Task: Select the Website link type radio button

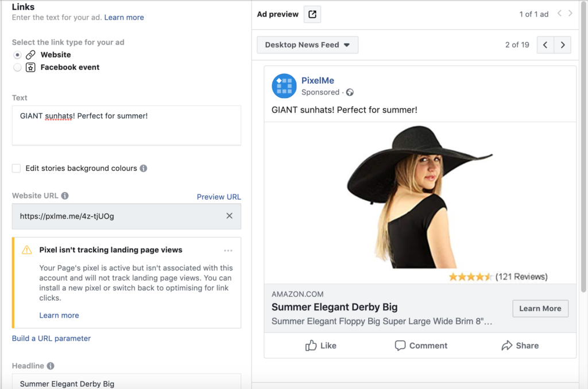Action: point(17,55)
